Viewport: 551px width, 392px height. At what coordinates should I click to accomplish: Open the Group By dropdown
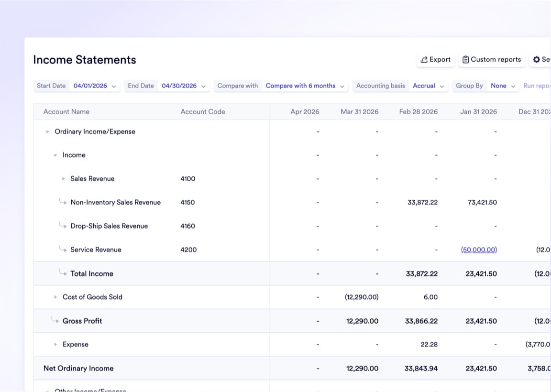click(x=503, y=86)
